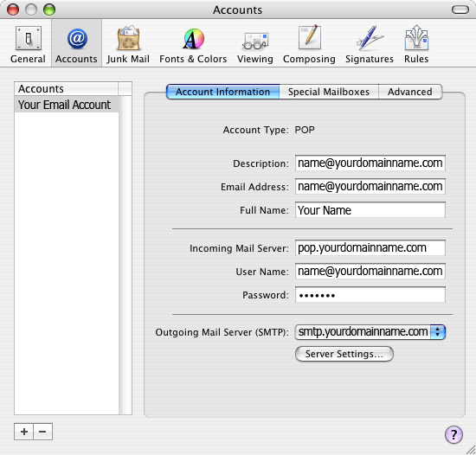This screenshot has height=455, width=476.
Task: Open the Viewing preferences pane
Action: (x=255, y=45)
